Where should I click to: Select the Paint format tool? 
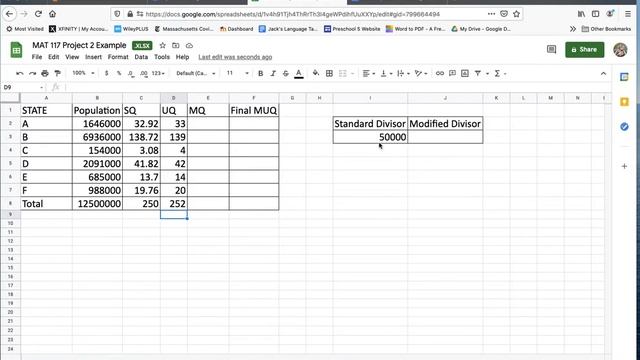click(58, 73)
